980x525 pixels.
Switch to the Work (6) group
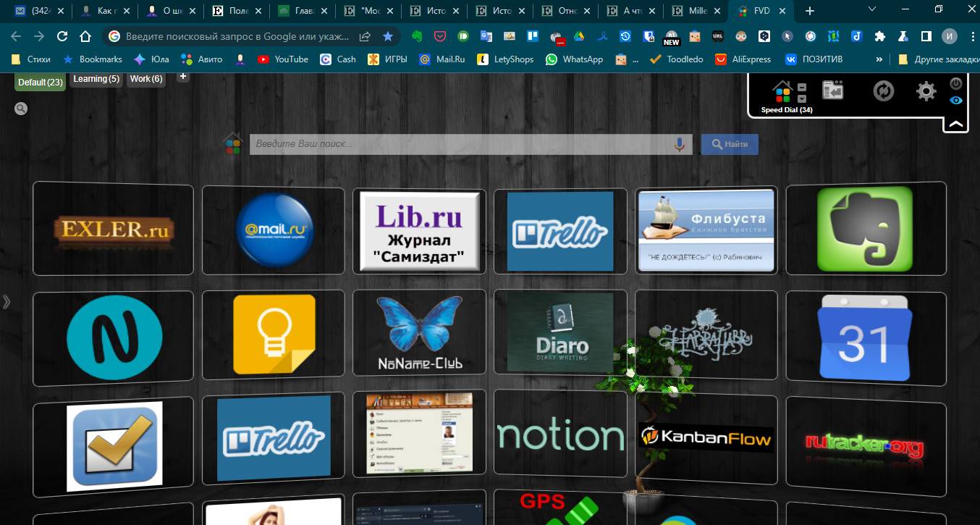point(146,79)
